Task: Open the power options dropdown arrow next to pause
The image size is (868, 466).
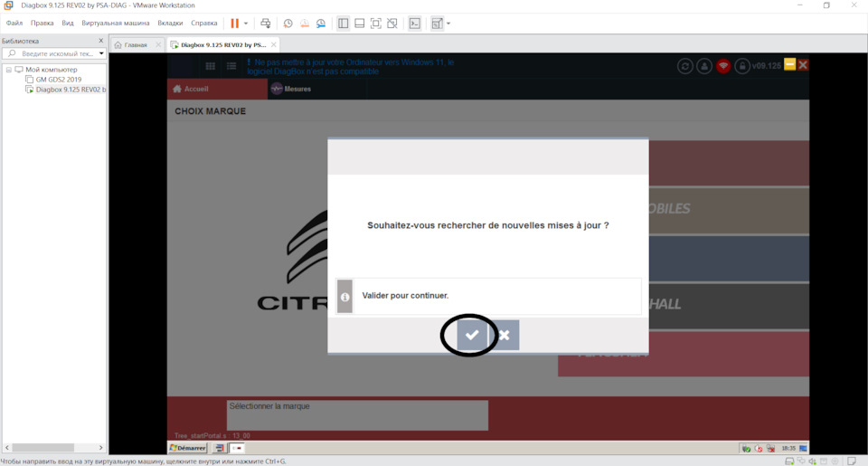Action: tap(246, 24)
